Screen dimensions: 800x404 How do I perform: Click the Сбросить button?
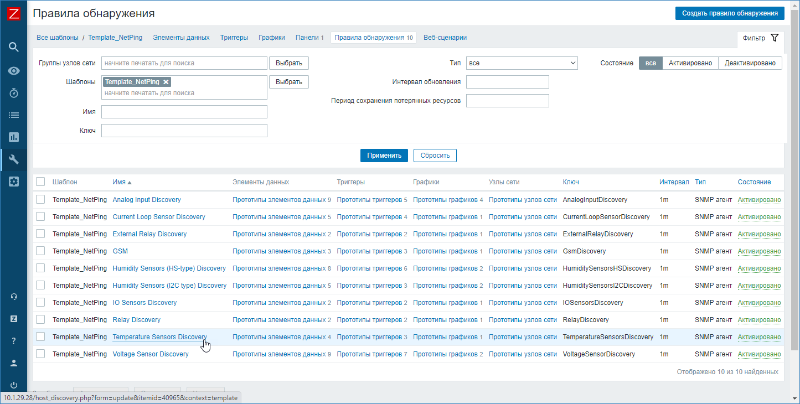click(x=435, y=156)
